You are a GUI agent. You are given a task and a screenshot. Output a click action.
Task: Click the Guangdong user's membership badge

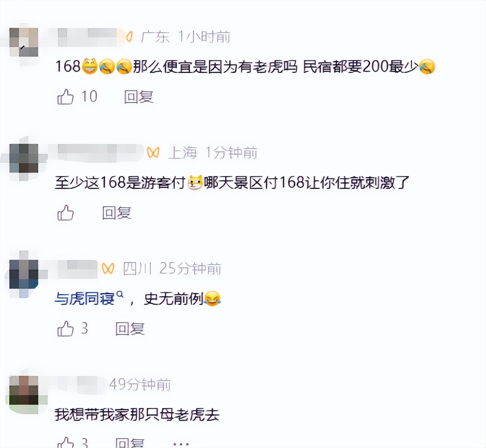pyautogui.click(x=129, y=37)
